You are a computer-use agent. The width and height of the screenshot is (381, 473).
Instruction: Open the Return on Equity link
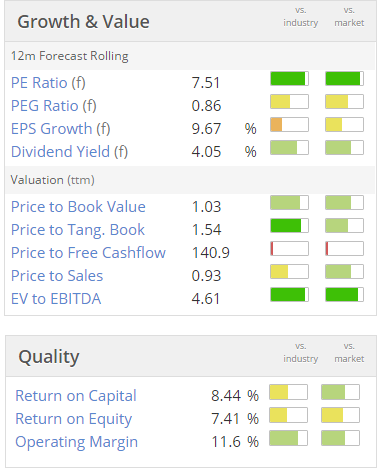(74, 419)
